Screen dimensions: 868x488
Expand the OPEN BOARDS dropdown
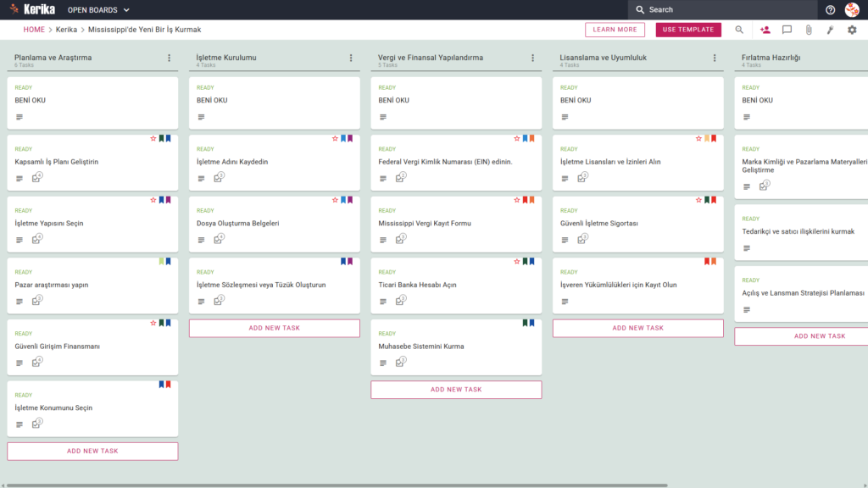pyautogui.click(x=98, y=10)
